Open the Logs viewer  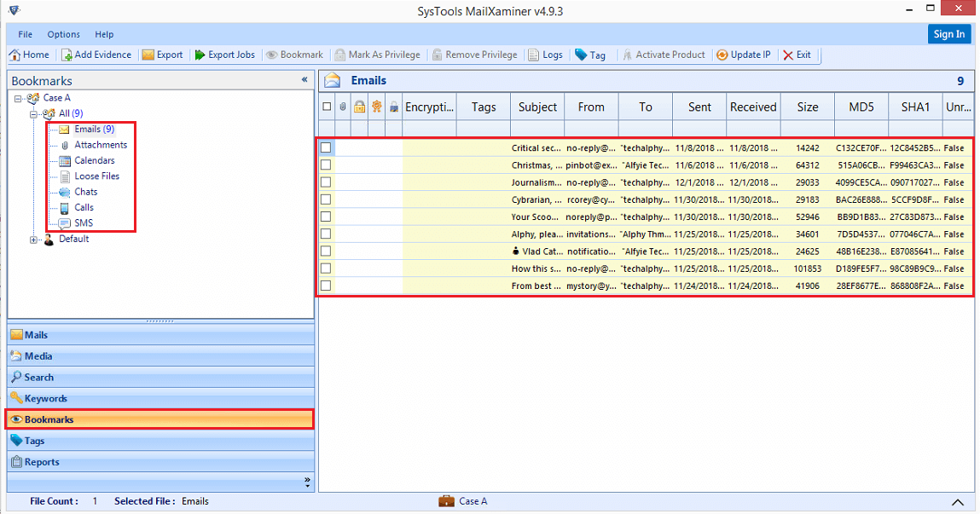click(x=545, y=54)
